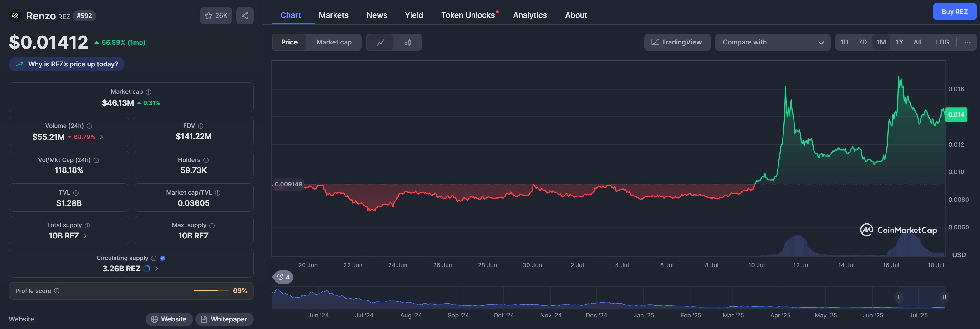Click the $1.28B TVL value
Image resolution: width=980 pixels, height=329 pixels.
coord(69,203)
